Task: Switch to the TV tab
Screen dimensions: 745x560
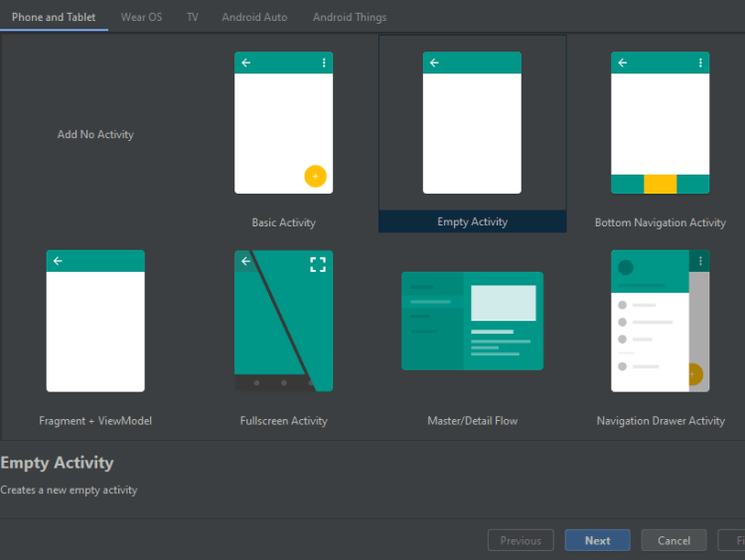Action: [x=192, y=17]
